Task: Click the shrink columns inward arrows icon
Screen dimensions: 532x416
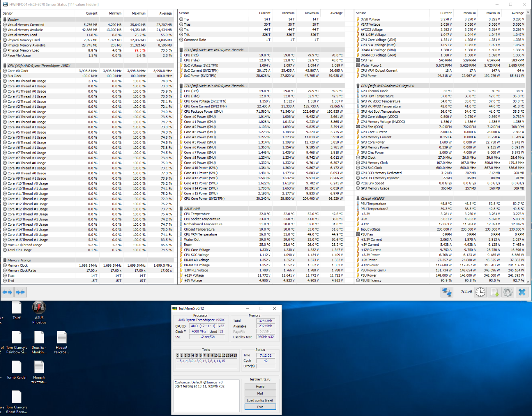Action: point(20,292)
